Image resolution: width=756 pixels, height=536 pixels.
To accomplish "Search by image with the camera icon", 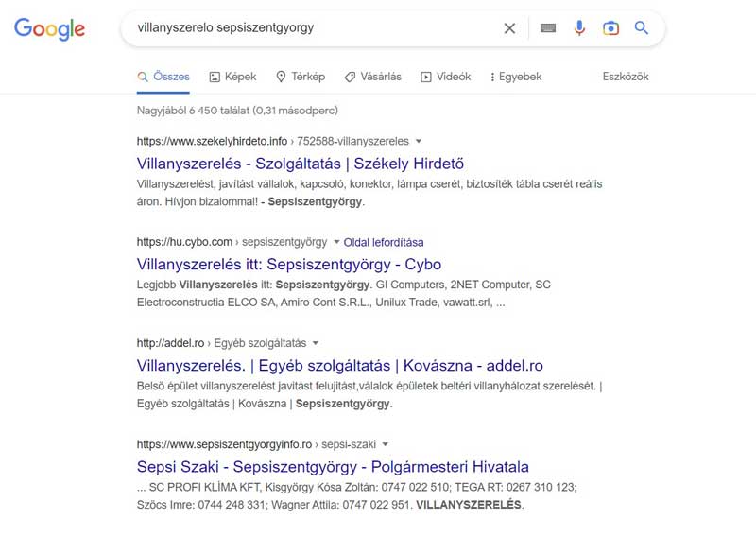I will [x=610, y=28].
